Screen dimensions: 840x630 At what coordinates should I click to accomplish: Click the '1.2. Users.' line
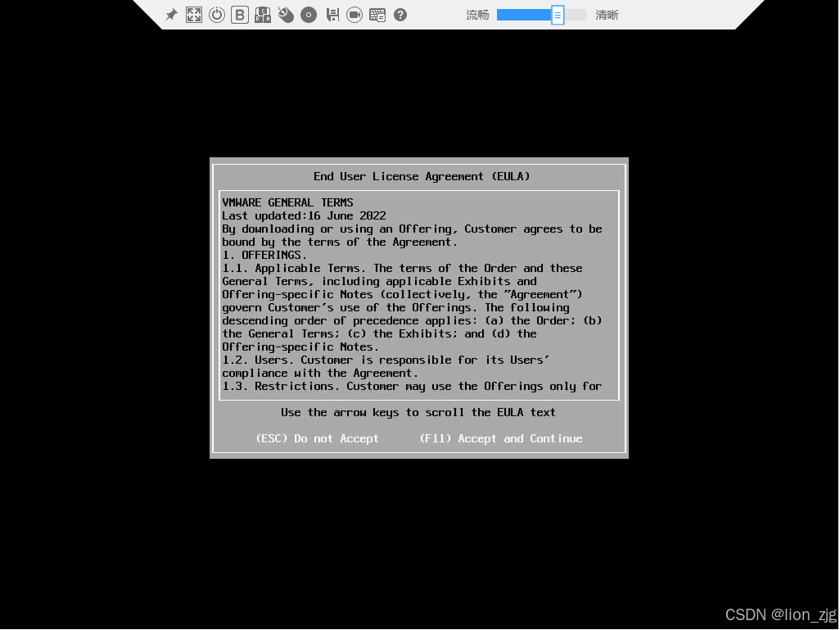tap(386, 360)
